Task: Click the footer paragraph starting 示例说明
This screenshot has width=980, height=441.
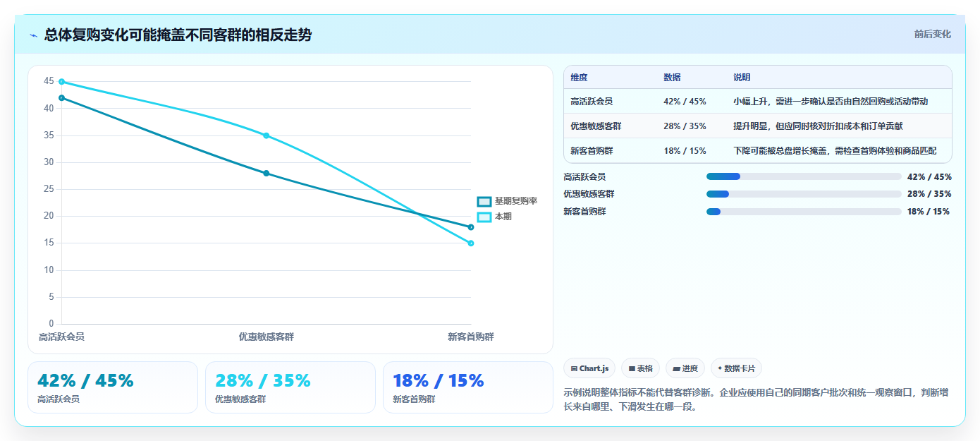Action: click(x=756, y=399)
